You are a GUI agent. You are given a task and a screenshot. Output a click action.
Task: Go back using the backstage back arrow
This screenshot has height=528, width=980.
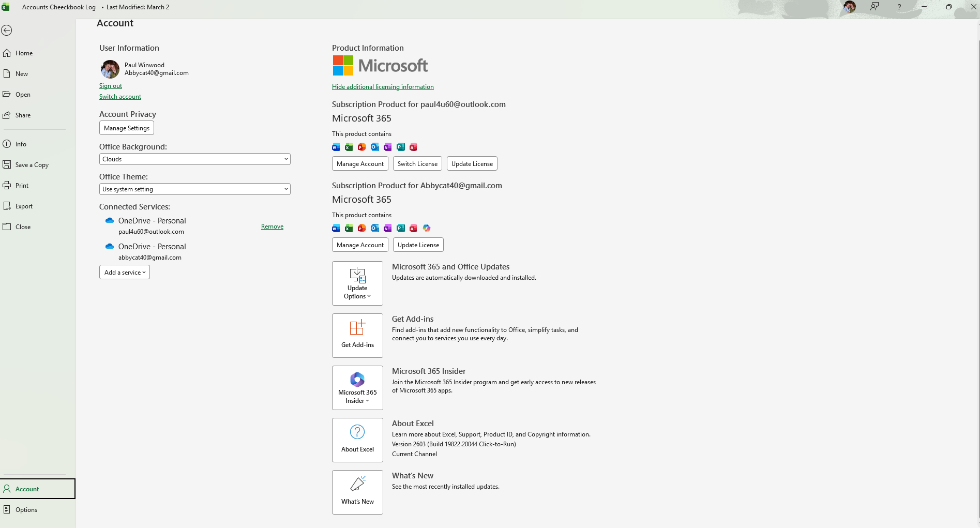(x=7, y=31)
